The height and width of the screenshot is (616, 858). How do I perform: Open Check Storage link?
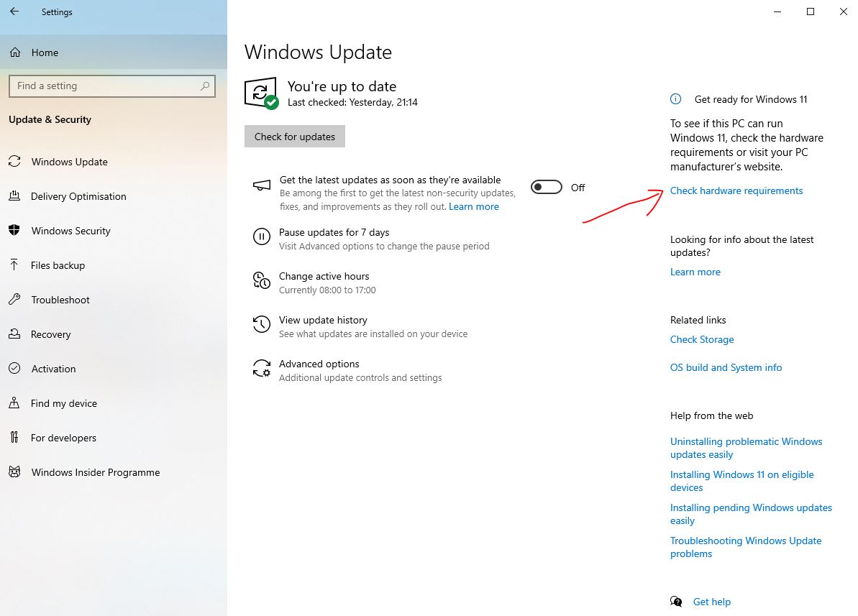(x=702, y=339)
